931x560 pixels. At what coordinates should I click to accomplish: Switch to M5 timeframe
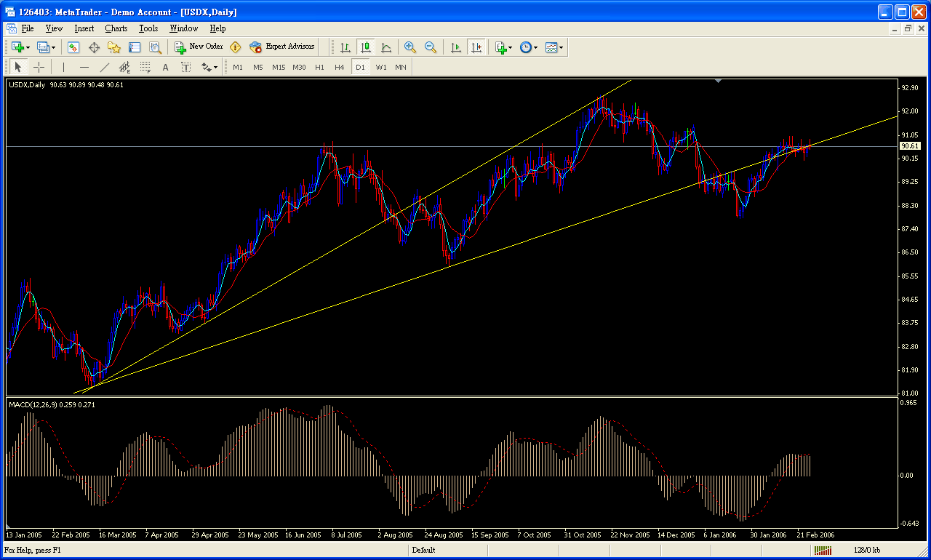pyautogui.click(x=258, y=67)
